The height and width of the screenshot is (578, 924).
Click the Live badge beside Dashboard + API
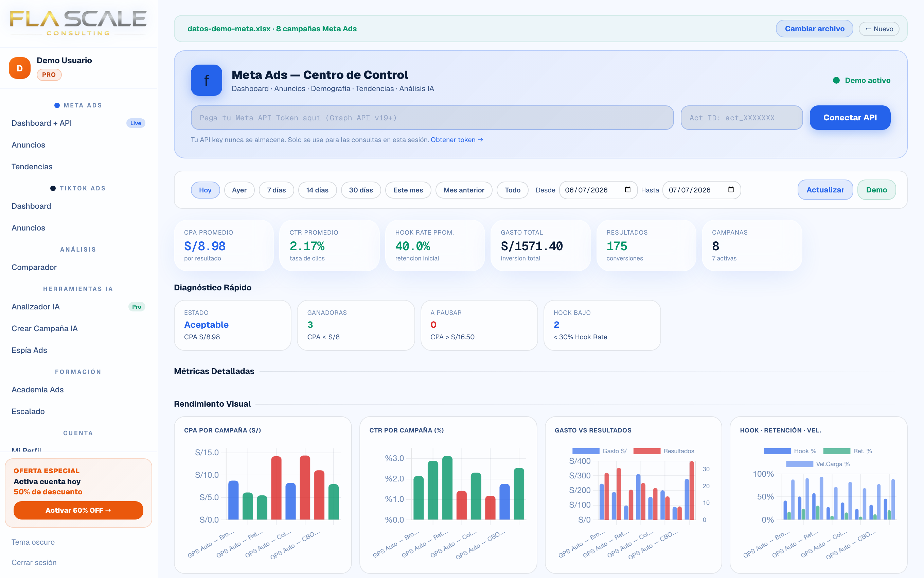pos(136,123)
